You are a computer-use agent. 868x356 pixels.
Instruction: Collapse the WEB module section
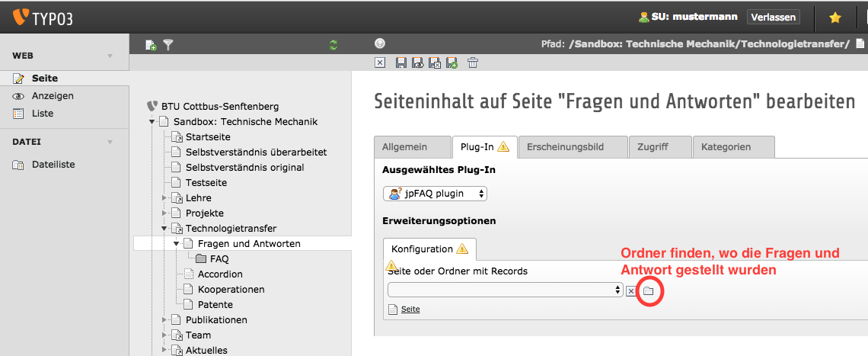point(110,56)
